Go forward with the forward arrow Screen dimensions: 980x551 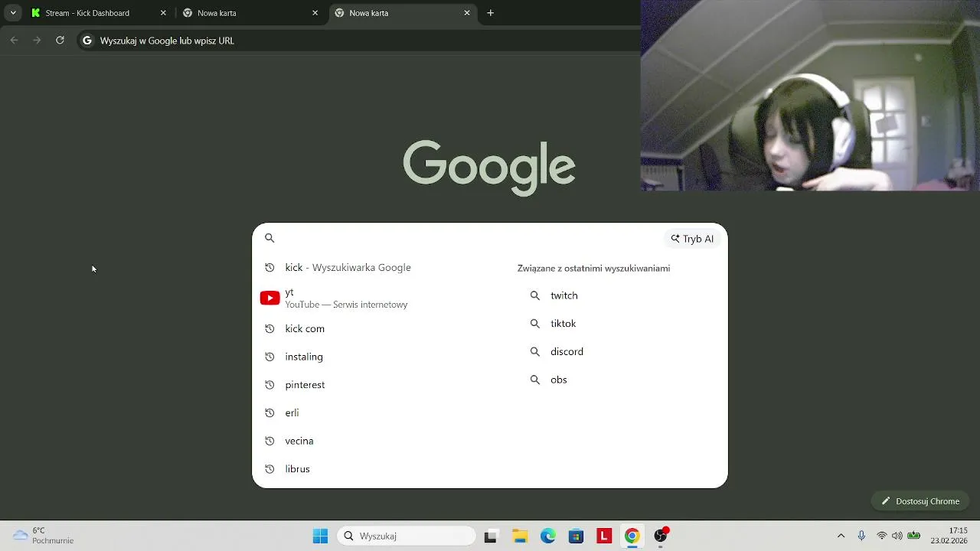point(37,41)
